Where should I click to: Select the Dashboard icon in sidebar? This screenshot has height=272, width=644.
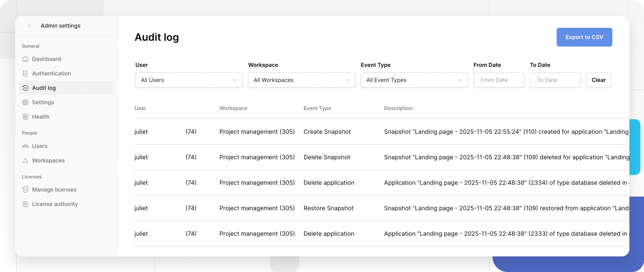pos(25,59)
